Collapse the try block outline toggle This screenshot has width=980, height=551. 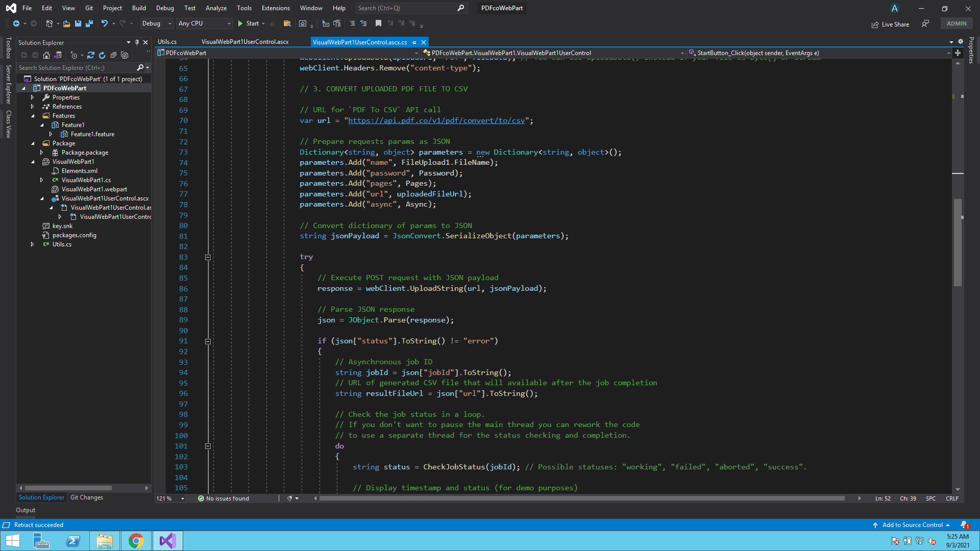tap(208, 257)
